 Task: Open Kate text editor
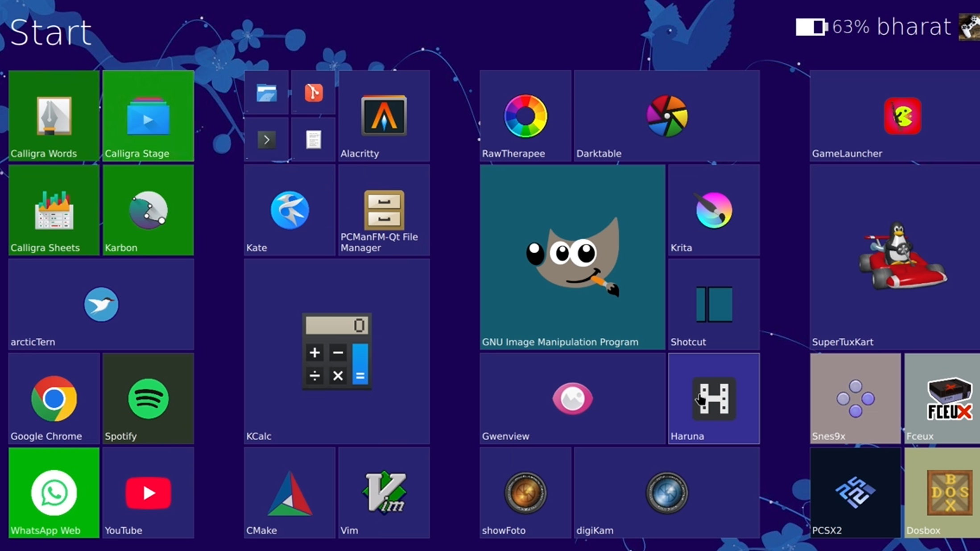(288, 210)
